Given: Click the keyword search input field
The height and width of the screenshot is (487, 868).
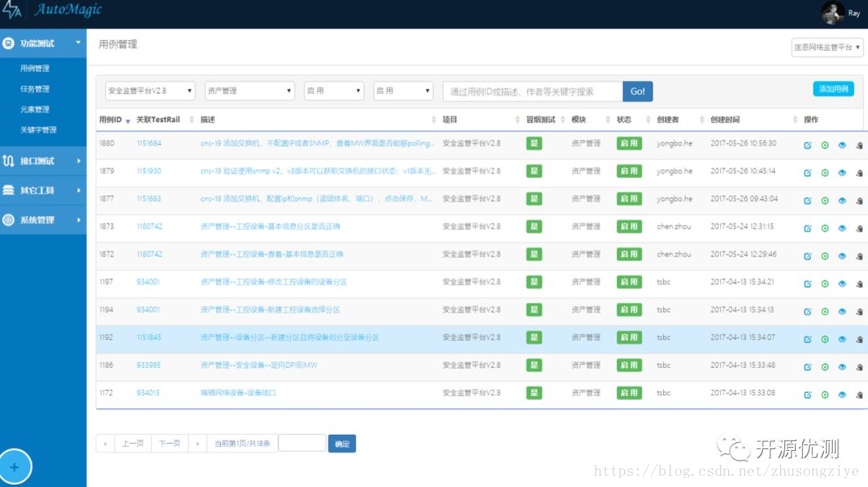Looking at the screenshot, I should click(533, 92).
